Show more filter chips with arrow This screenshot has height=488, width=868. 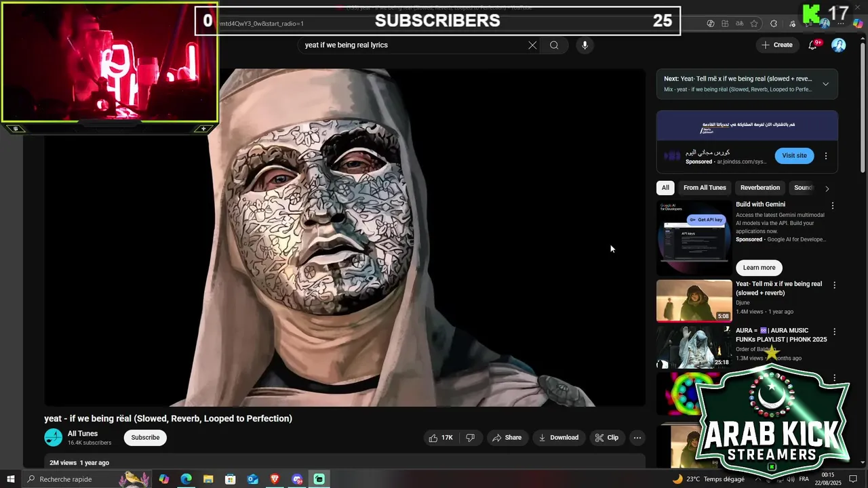pos(827,188)
